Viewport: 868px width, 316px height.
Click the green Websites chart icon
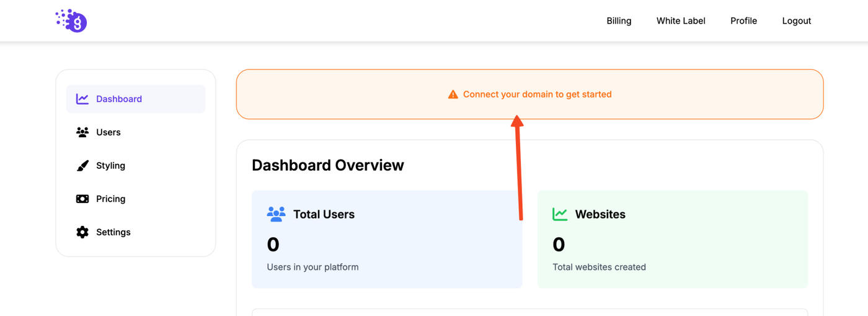point(560,214)
